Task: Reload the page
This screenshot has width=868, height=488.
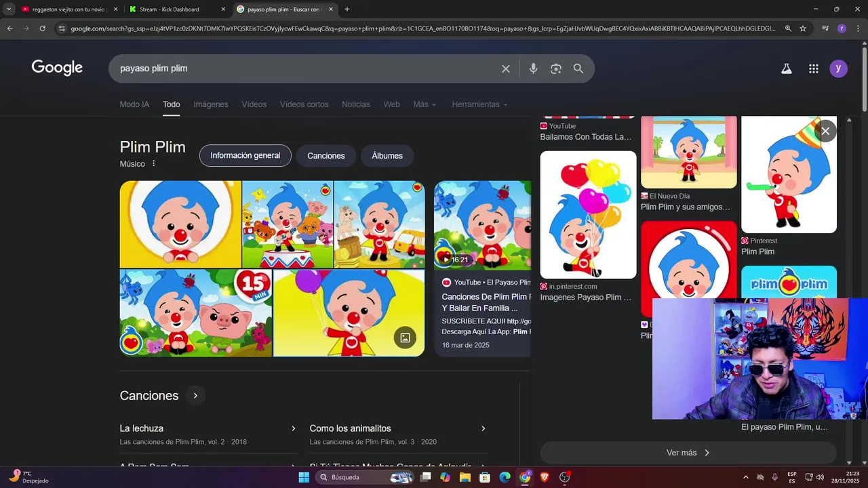Action: pos(42,28)
